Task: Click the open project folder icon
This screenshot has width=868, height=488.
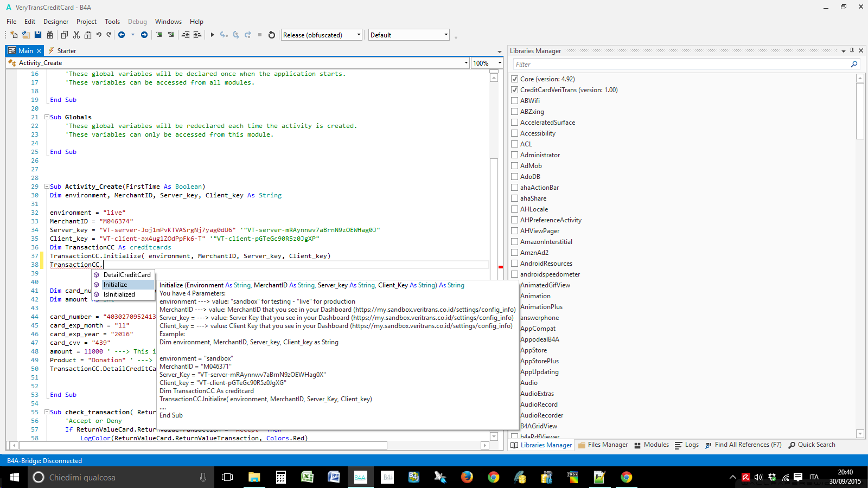Action: click(25, 35)
